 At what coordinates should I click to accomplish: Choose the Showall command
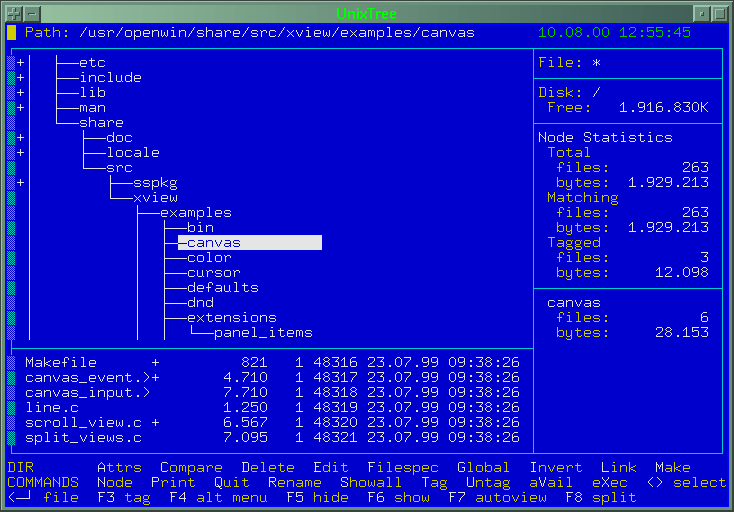point(371,482)
